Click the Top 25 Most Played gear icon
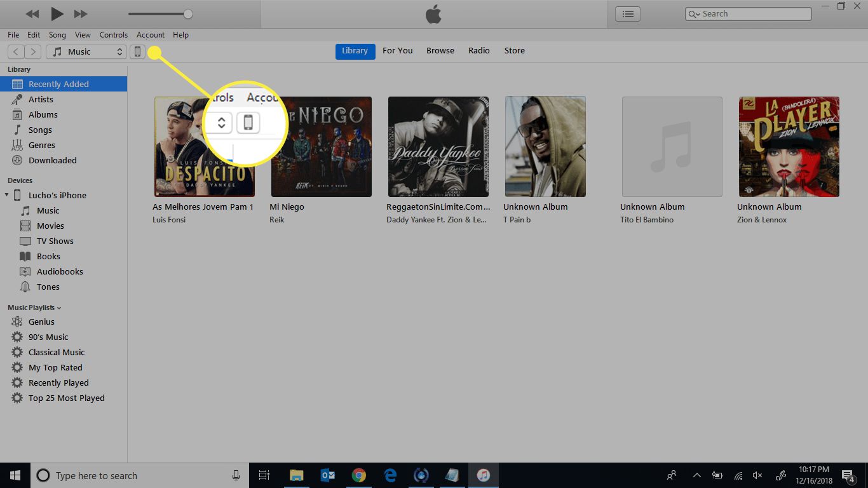The height and width of the screenshot is (488, 868). point(17,398)
